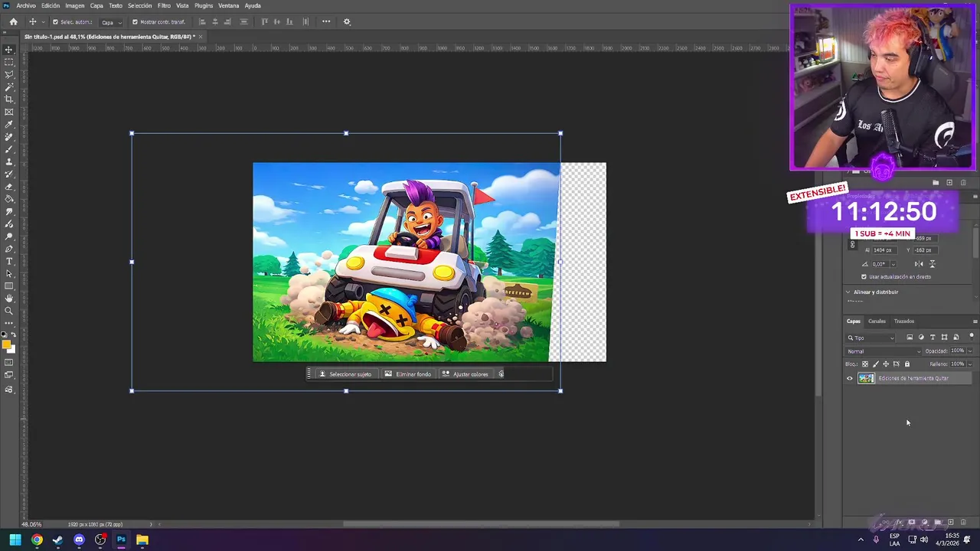The width and height of the screenshot is (980, 551).
Task: Toggle width-height link in Properties
Action: coord(852,245)
